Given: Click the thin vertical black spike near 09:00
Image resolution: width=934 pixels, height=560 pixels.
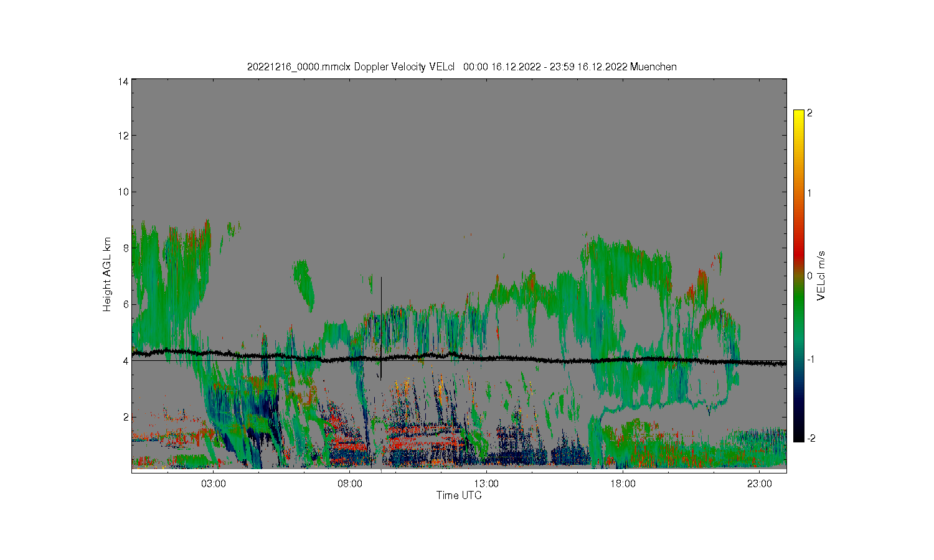Looking at the screenshot, I should click(x=381, y=328).
